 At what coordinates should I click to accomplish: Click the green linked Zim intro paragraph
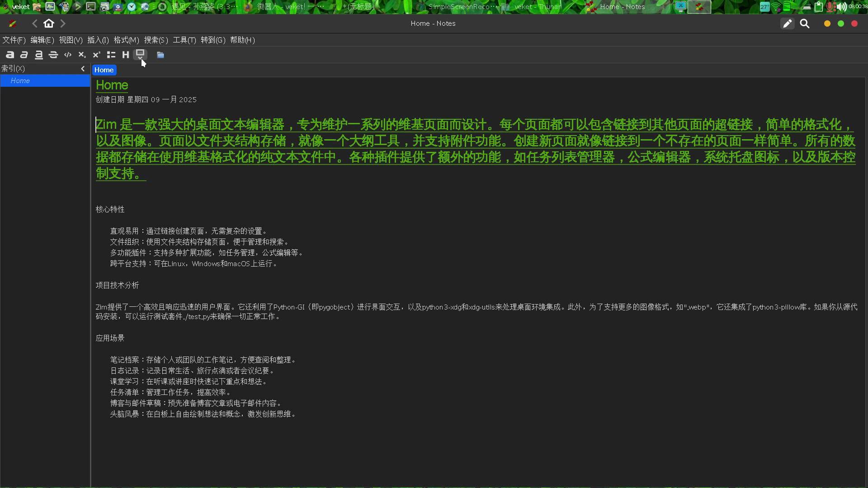pos(475,149)
